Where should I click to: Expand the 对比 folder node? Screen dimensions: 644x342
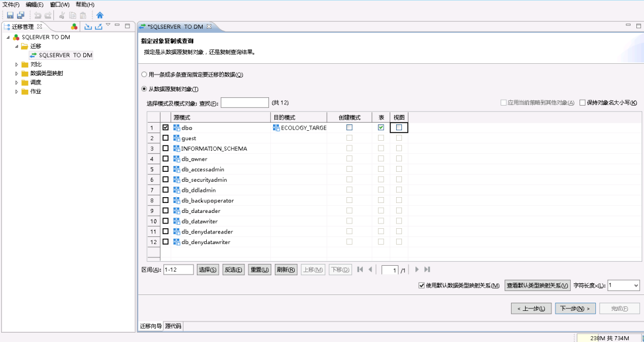point(17,65)
